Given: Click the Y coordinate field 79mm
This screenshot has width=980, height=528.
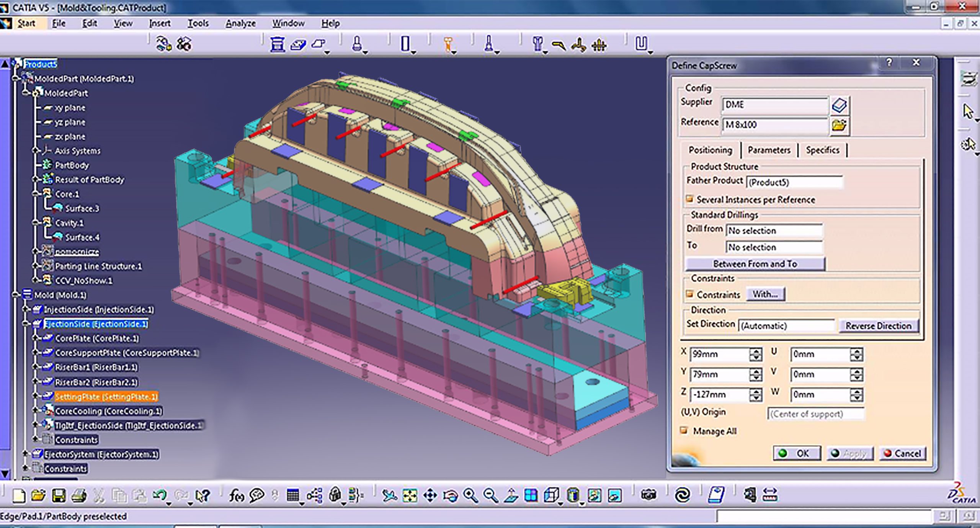Looking at the screenshot, I should [x=720, y=374].
